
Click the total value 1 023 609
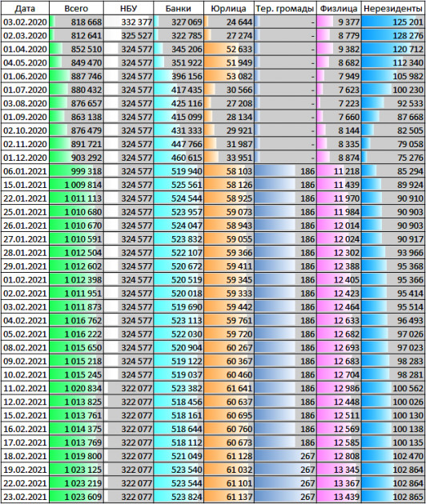(76, 497)
